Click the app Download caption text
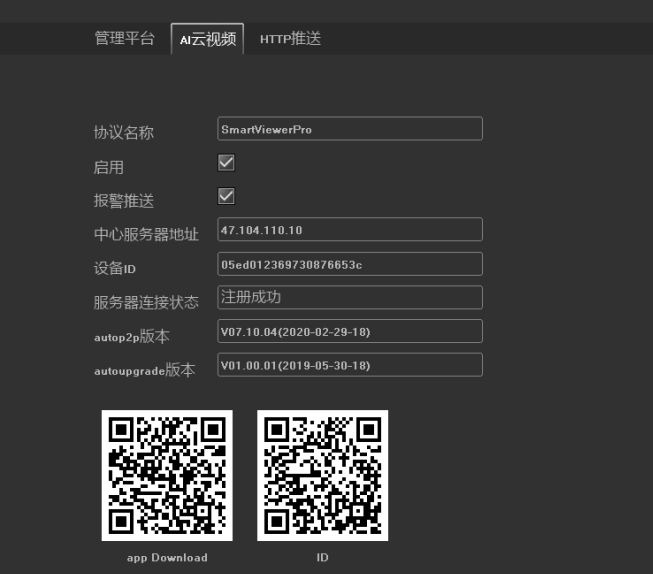Image resolution: width=653 pixels, height=574 pixels. 167,558
